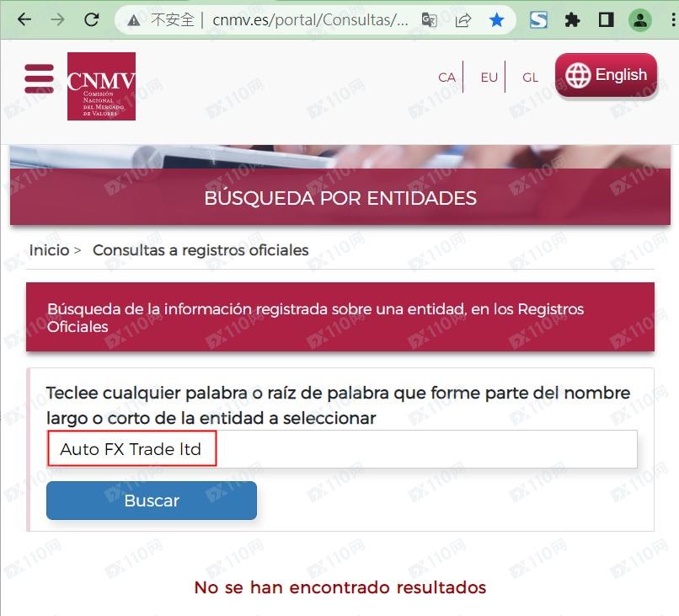Open the hamburger navigation menu
The width and height of the screenshot is (679, 616).
pos(39,78)
